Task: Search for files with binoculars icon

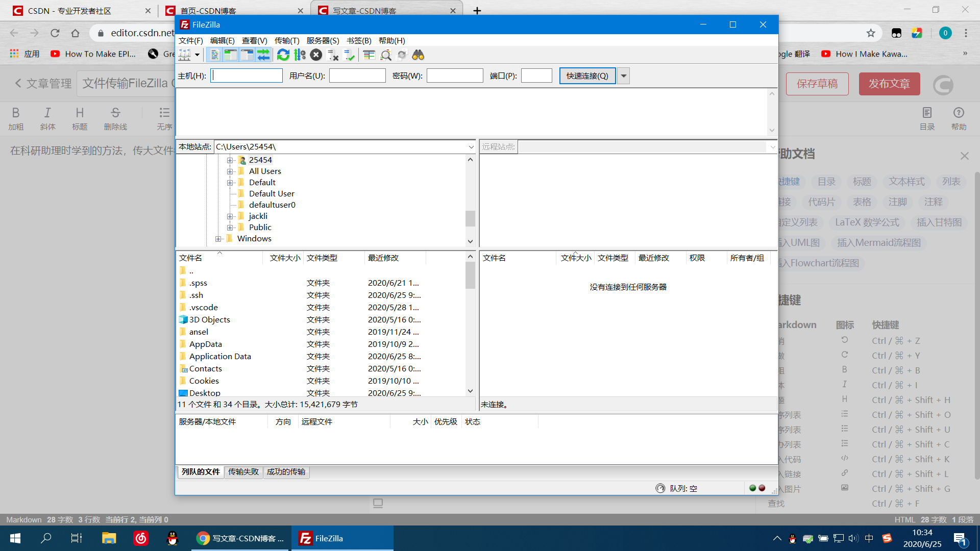Action: pyautogui.click(x=418, y=55)
